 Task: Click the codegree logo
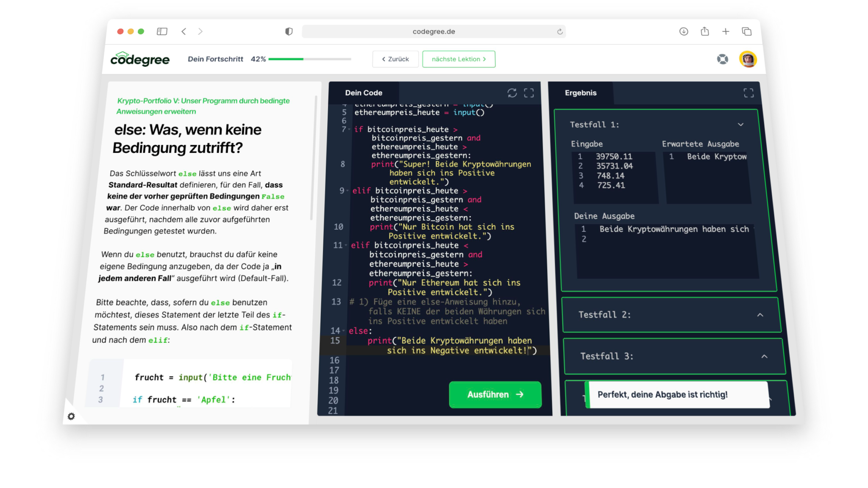[x=140, y=59]
